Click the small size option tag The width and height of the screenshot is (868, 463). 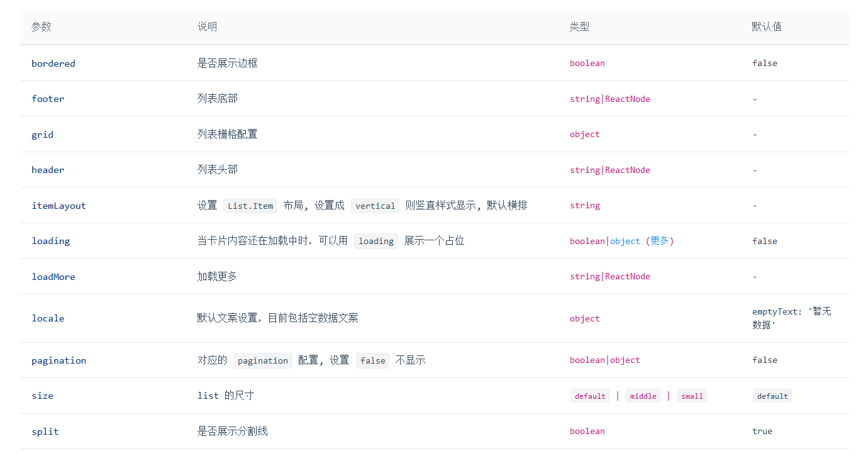coord(691,396)
